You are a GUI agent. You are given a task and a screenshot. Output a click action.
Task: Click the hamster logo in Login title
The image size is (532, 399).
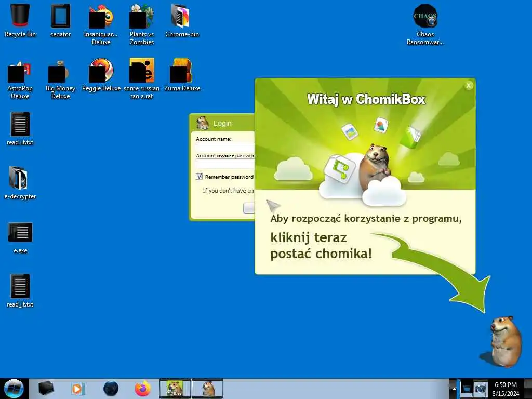click(x=203, y=123)
